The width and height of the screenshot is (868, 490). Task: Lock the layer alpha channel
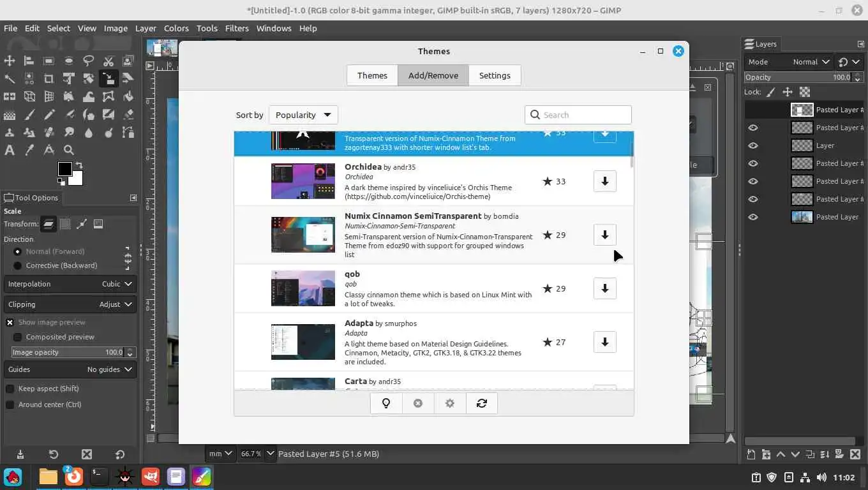click(805, 92)
